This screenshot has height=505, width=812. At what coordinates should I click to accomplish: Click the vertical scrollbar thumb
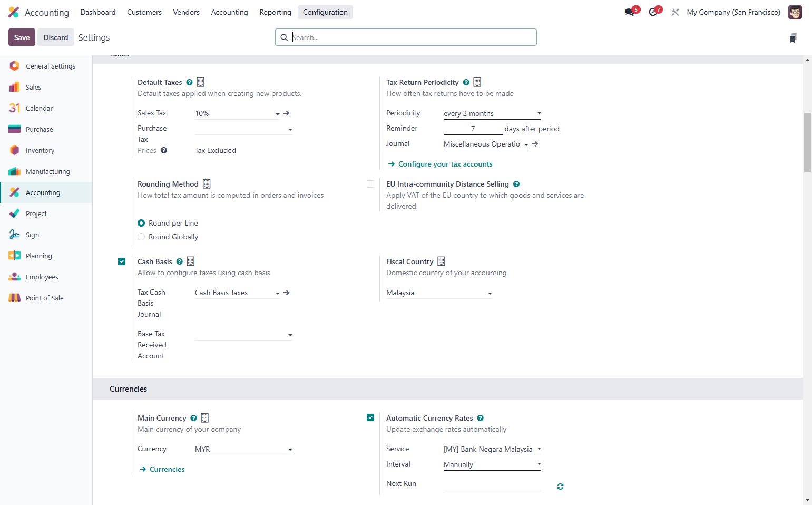[x=807, y=142]
